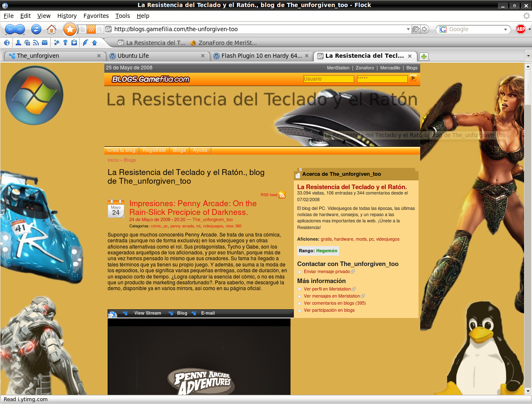This screenshot has height=404, width=532.
Task: Open the Blog Editor quill icon
Action: (x=86, y=42)
